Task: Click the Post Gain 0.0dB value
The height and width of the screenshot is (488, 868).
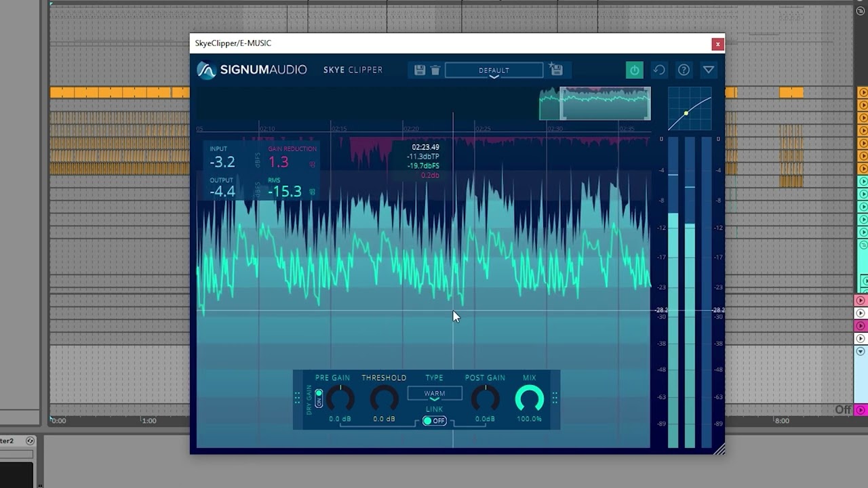Action: pos(485,419)
